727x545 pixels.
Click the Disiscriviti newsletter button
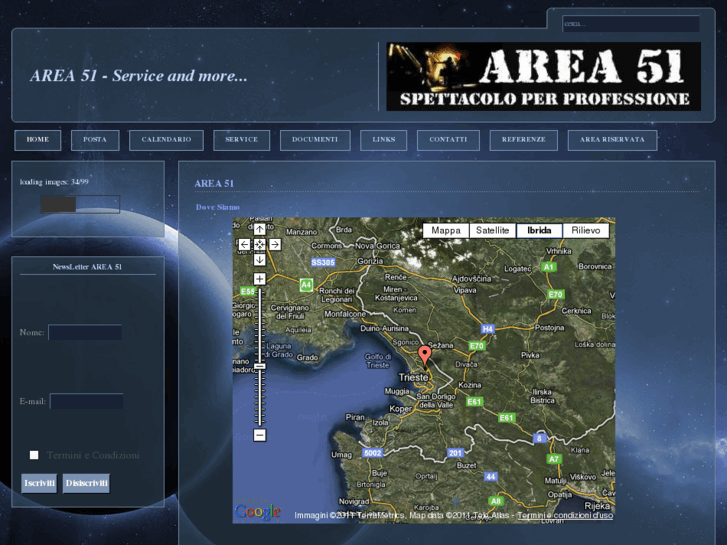point(86,483)
